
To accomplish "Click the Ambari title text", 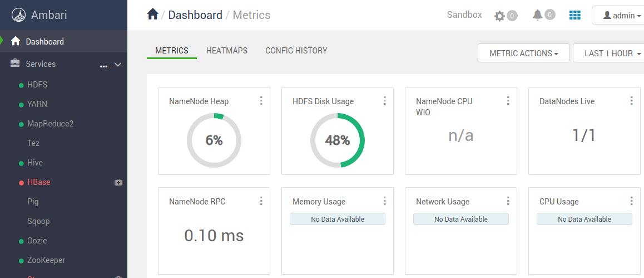I will click(49, 15).
